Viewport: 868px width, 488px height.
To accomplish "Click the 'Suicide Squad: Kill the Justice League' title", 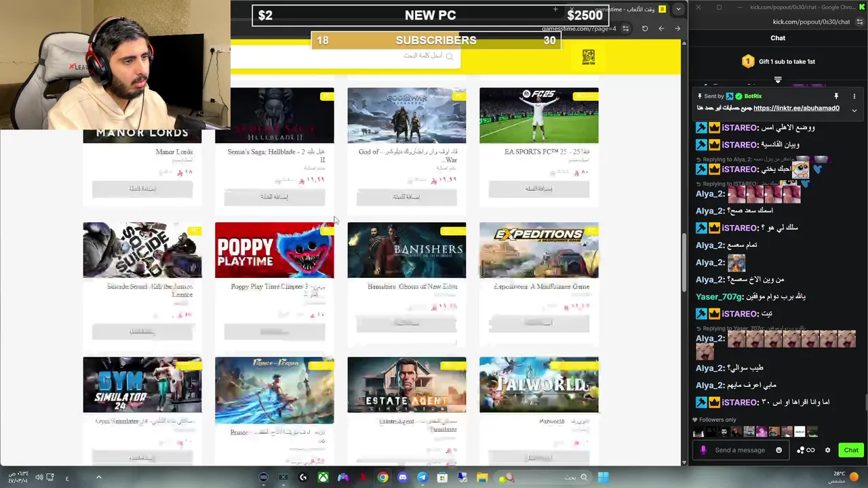I will (150, 290).
